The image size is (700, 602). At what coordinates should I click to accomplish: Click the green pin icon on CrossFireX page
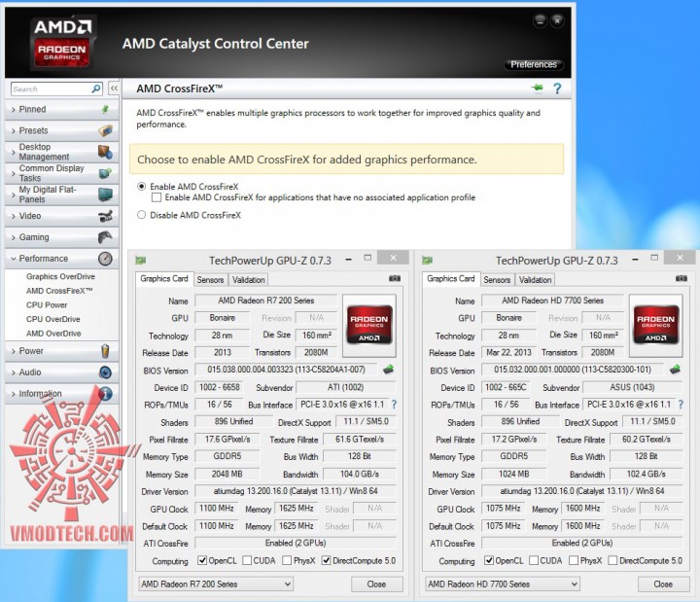click(x=538, y=88)
